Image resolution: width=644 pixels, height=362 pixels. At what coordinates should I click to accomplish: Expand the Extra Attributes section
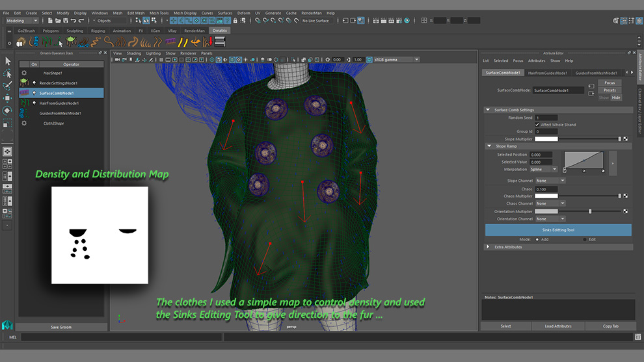489,247
